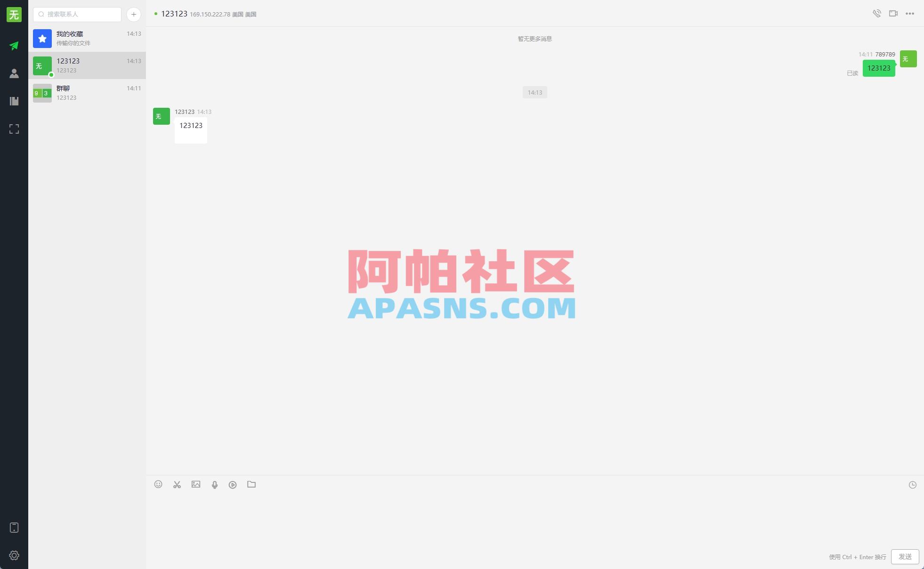Select the 123123 contact conversation
This screenshot has height=569, width=924.
pyautogui.click(x=87, y=65)
